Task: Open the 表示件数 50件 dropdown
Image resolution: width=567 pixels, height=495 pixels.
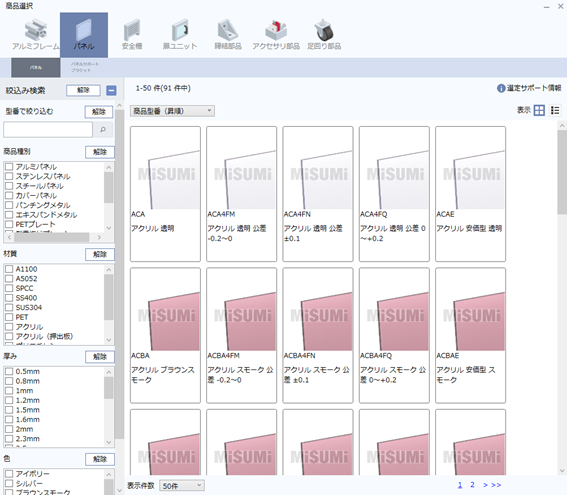Action: [x=182, y=486]
